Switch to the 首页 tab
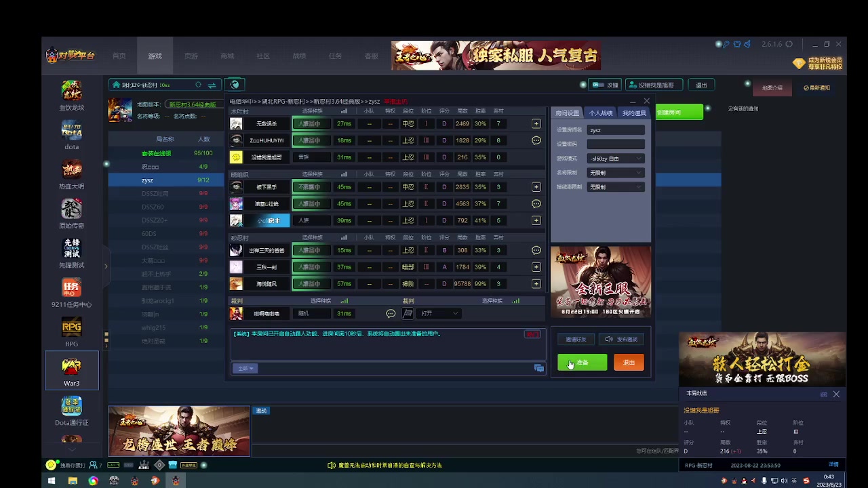 click(x=119, y=56)
